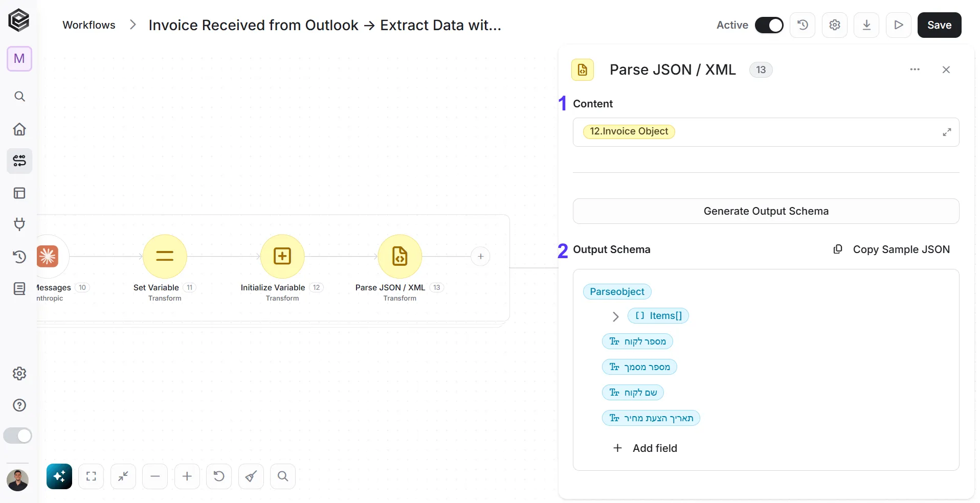Screen dimensions: 980x503
Task: Expand the Content field editor
Action: (x=947, y=132)
